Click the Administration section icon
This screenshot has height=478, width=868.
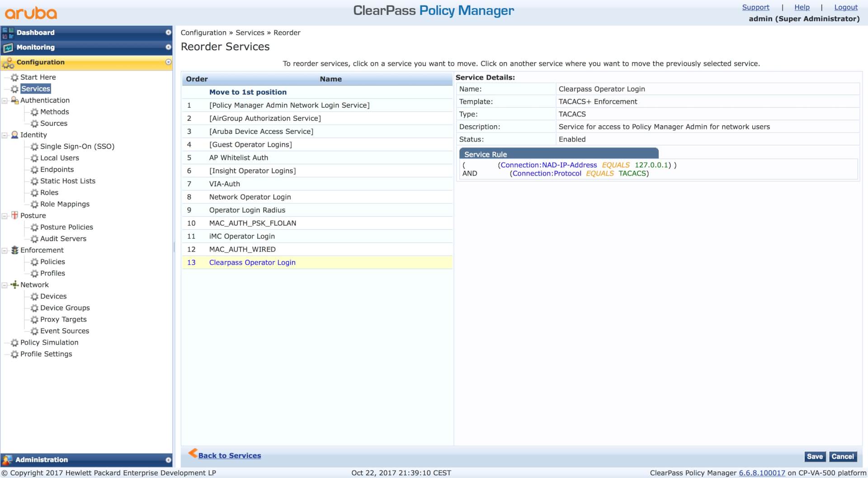tap(7, 460)
